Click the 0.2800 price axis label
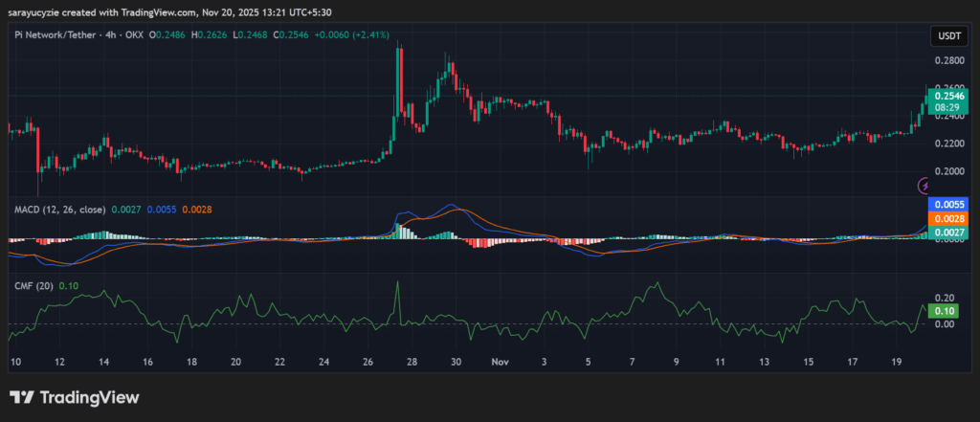 tap(949, 61)
